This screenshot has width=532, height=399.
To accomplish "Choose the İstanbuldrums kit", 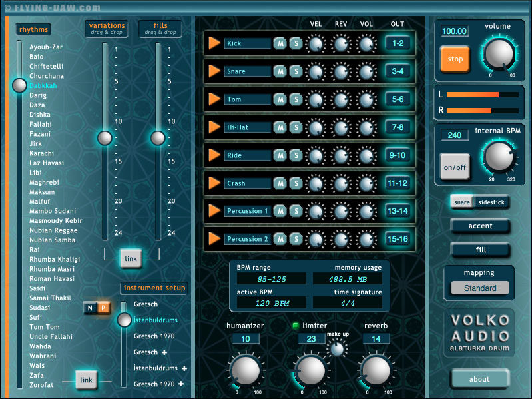I will 155,320.
